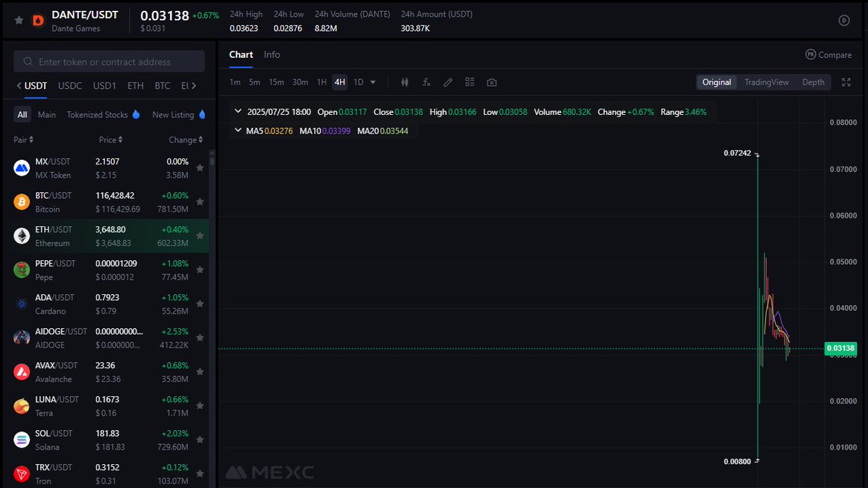The image size is (868, 488).
Task: Click the Dante Games token logo
Action: pyautogui.click(x=38, y=20)
